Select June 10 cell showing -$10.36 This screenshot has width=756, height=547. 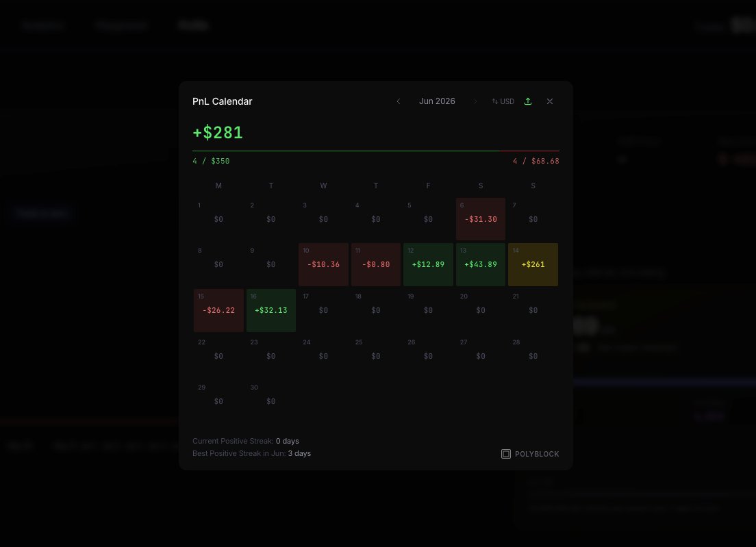click(323, 264)
